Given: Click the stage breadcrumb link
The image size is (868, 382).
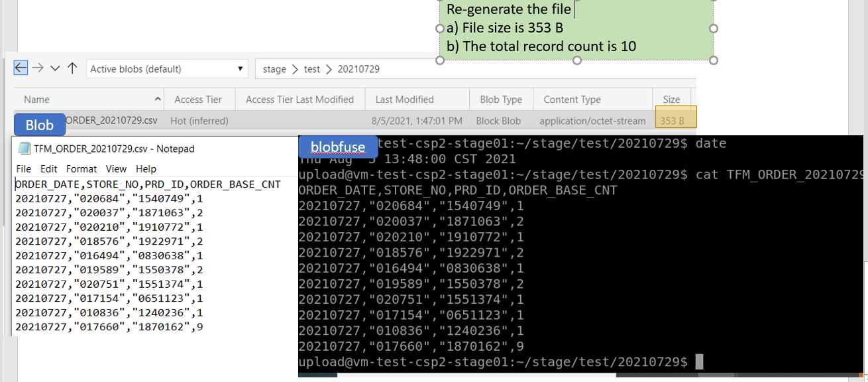Looking at the screenshot, I should pyautogui.click(x=274, y=68).
